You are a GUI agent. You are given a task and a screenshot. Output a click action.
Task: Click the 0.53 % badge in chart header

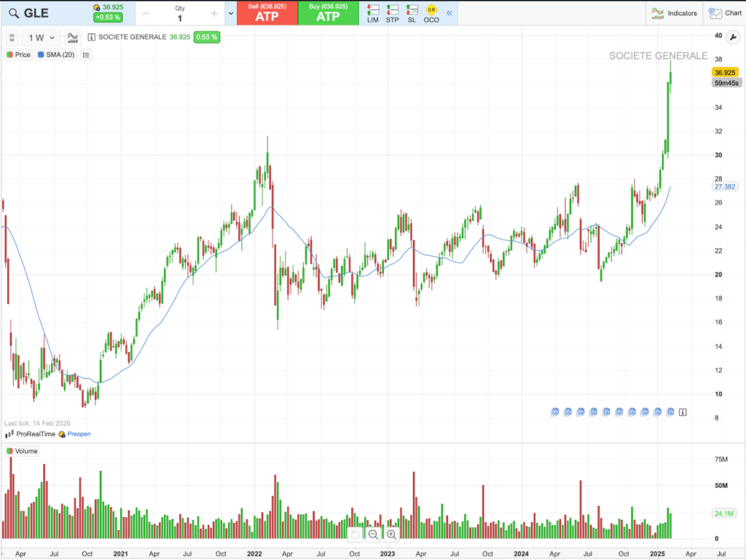(207, 37)
